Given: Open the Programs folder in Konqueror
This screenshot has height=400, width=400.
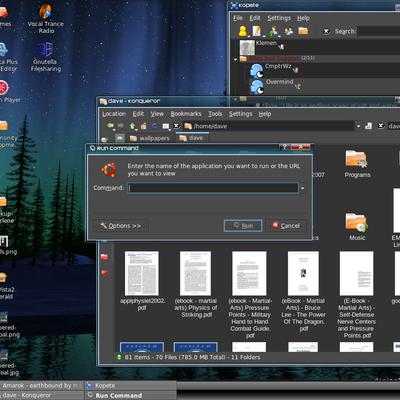Looking at the screenshot, I should (x=357, y=163).
